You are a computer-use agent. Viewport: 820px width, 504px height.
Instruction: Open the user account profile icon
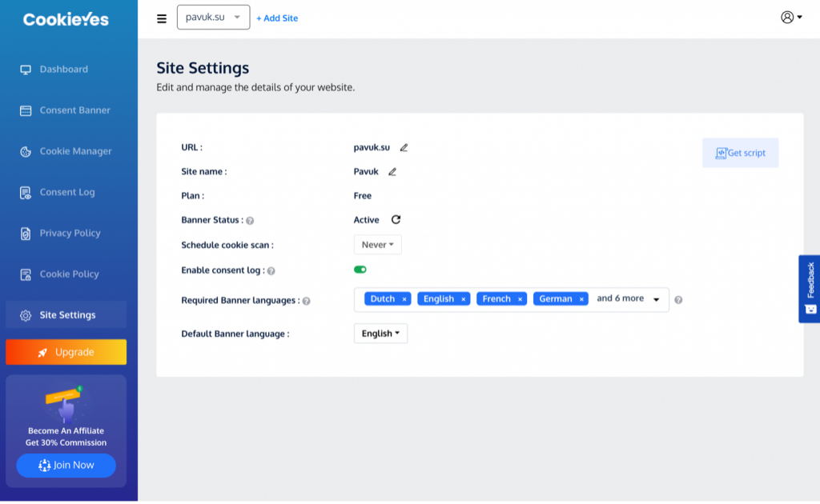coord(790,18)
